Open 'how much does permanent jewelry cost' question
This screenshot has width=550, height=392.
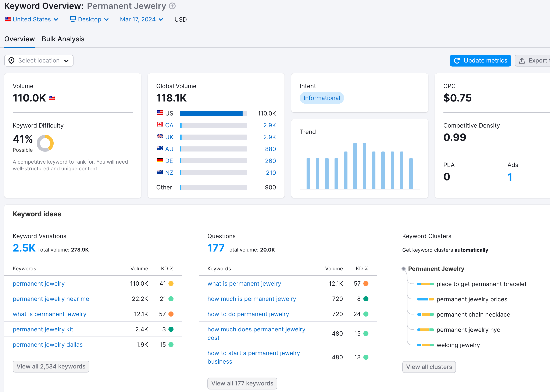pyautogui.click(x=256, y=334)
